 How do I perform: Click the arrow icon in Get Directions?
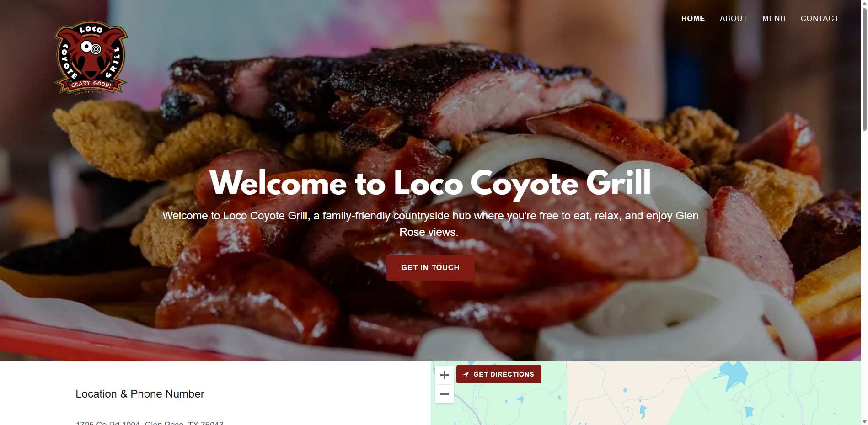coord(466,374)
